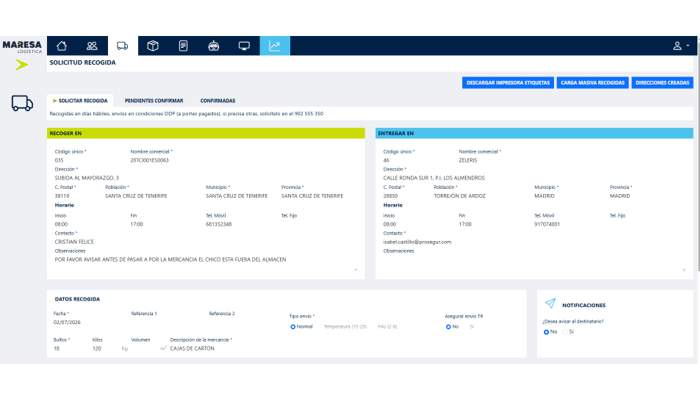This screenshot has height=400, width=700.
Task: Click the Fecha field 02/07/2026
Action: 89,322
